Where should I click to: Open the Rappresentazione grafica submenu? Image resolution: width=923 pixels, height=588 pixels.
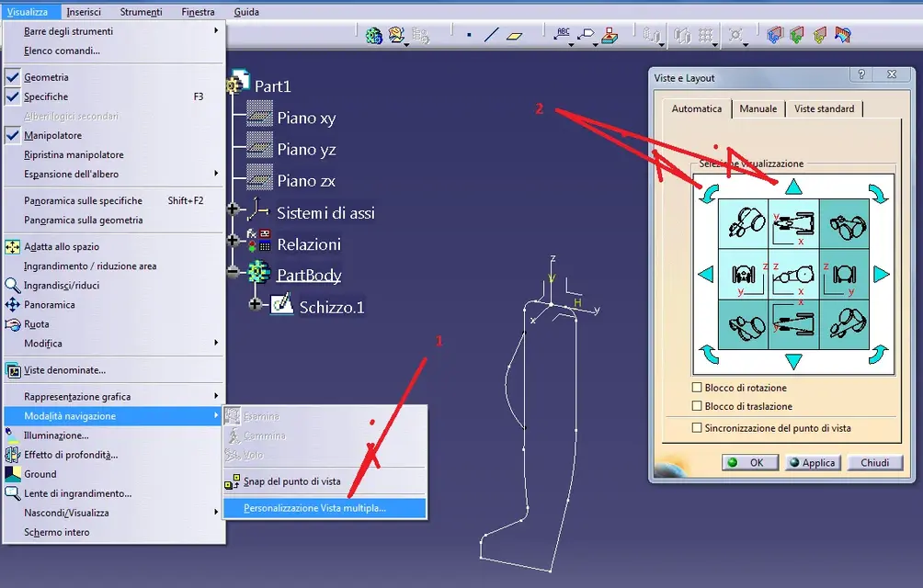[114, 396]
